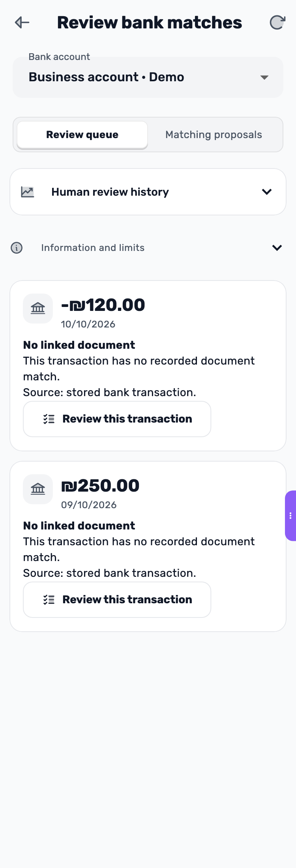Go back using the left arrow icon
This screenshot has width=296, height=868.
tap(22, 22)
